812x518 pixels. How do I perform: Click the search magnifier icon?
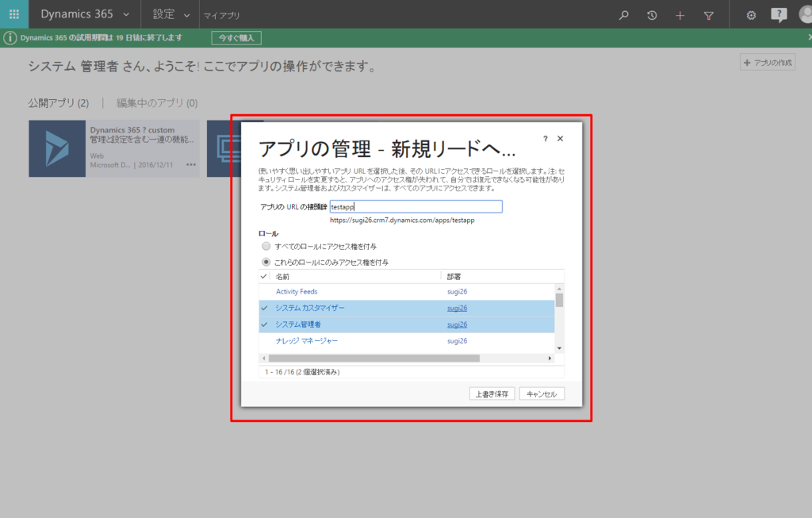[623, 15]
